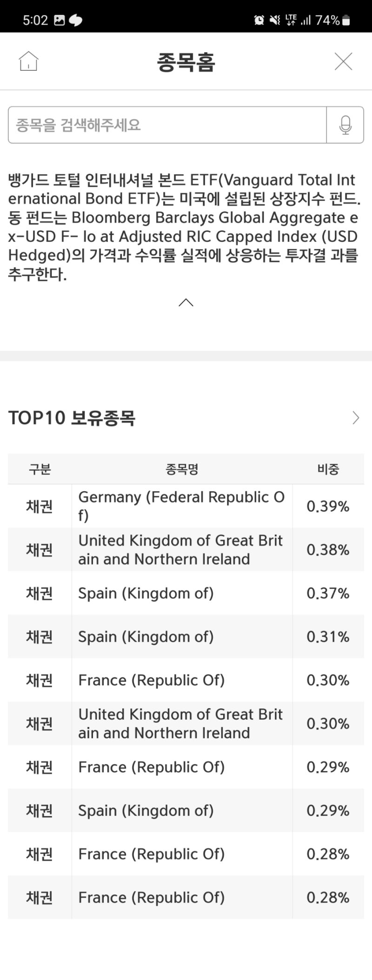Collapse the fund description with up chevron
The height and width of the screenshot is (980, 372).
186,303
